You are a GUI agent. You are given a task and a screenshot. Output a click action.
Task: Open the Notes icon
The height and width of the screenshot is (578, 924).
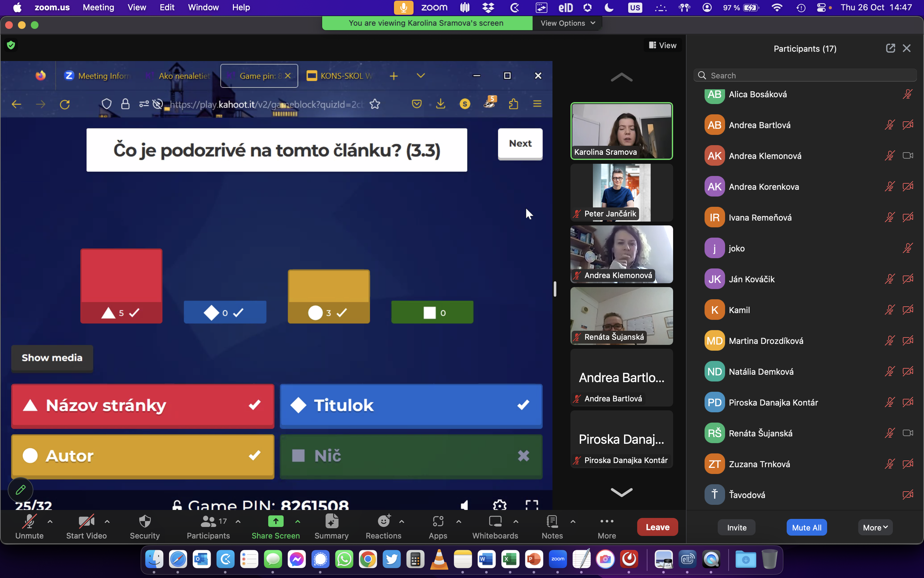point(552,521)
